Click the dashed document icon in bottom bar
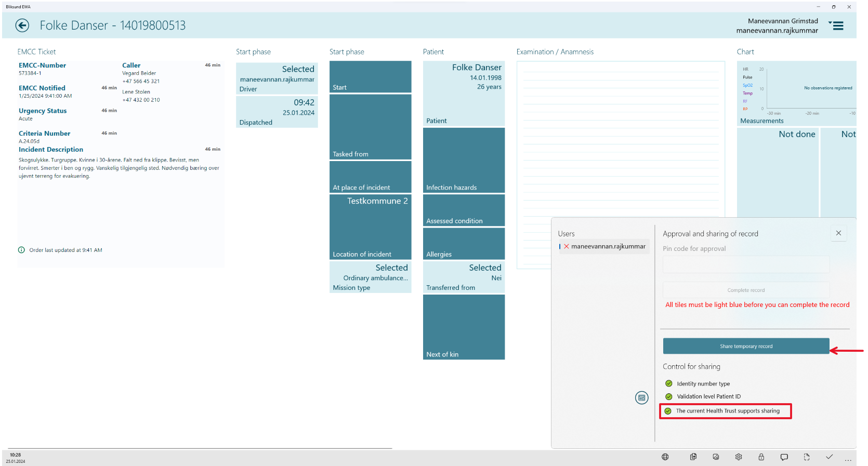This screenshot has height=466, width=868. [x=807, y=457]
